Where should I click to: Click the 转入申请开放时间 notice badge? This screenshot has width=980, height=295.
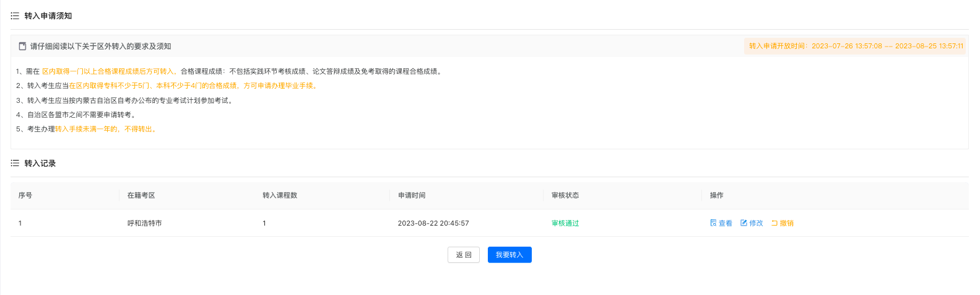[856, 46]
